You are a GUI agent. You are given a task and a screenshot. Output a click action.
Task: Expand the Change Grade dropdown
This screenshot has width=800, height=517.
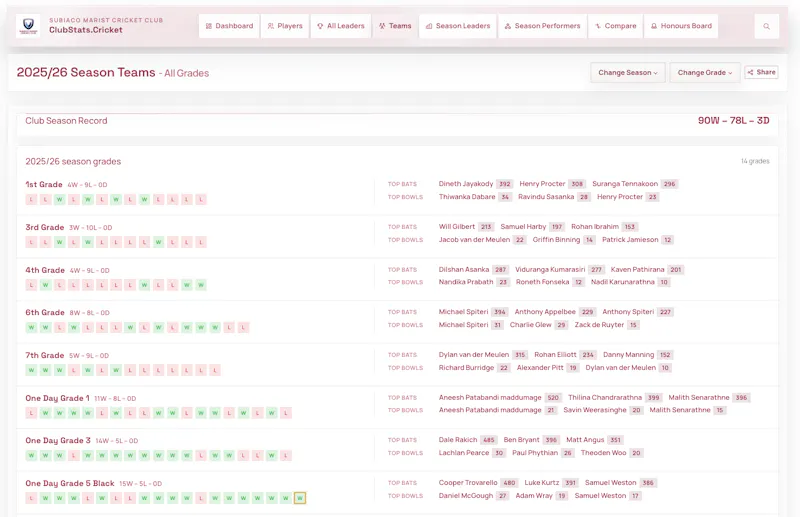point(705,72)
